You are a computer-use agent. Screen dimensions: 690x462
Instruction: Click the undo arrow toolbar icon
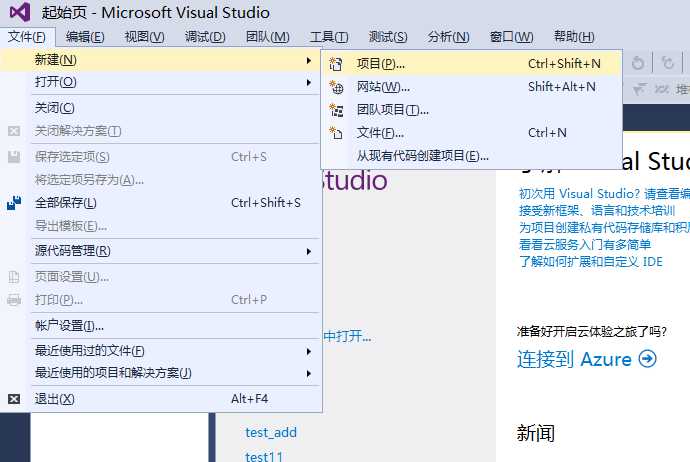coord(638,63)
